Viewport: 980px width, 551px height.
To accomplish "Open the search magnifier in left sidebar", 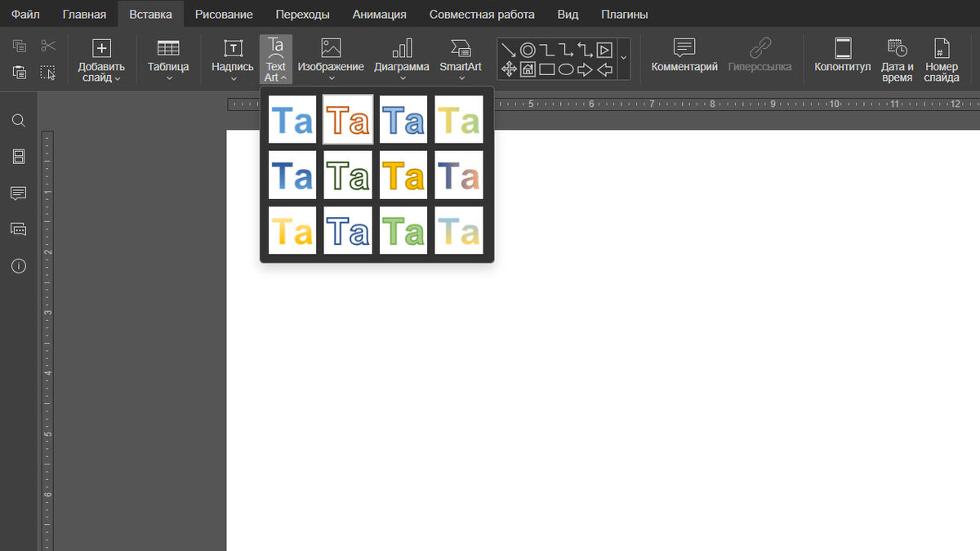I will tap(18, 121).
